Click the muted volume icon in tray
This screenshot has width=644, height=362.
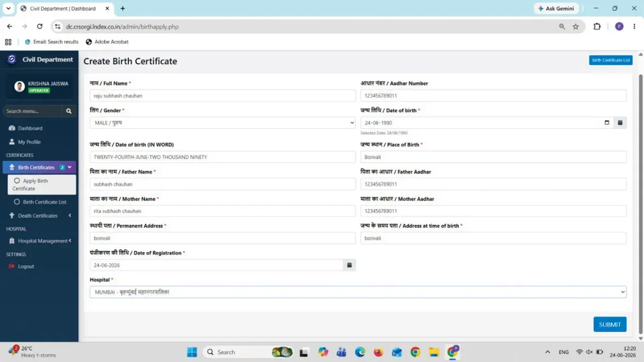(590, 352)
